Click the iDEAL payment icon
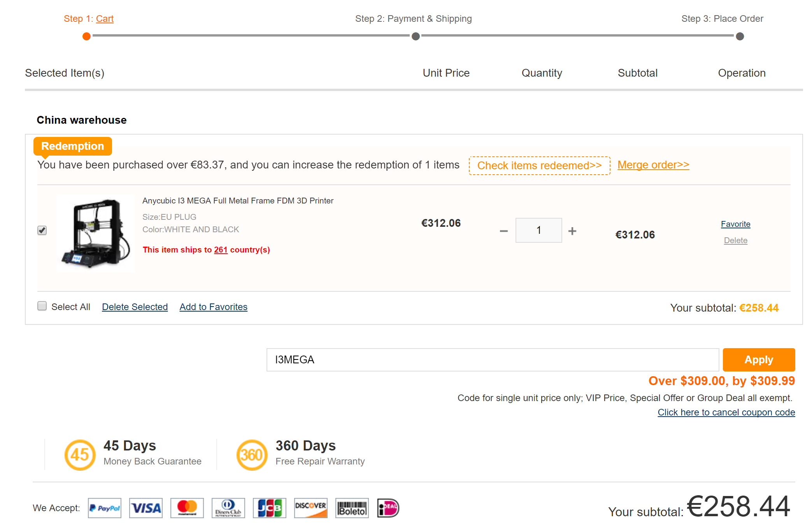This screenshot has width=812, height=531. point(388,508)
